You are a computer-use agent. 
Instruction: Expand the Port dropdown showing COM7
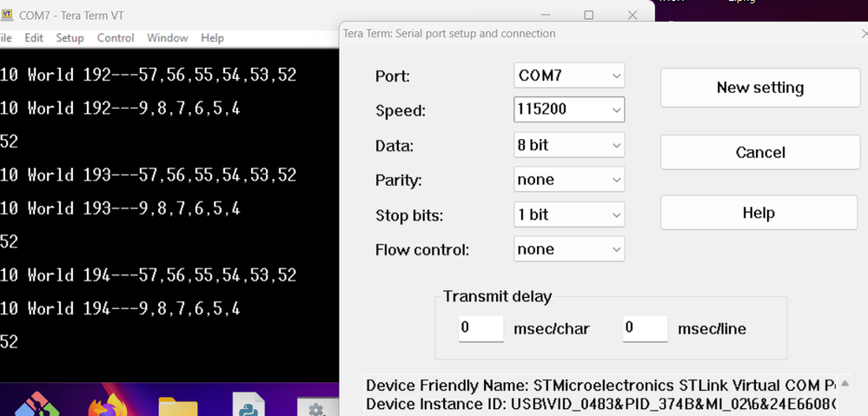569,76
